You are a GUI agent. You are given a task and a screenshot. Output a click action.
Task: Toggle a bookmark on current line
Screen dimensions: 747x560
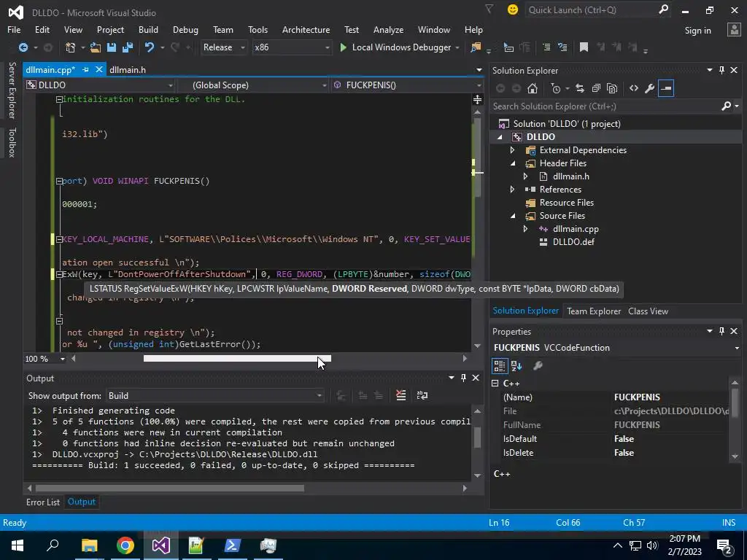point(584,47)
